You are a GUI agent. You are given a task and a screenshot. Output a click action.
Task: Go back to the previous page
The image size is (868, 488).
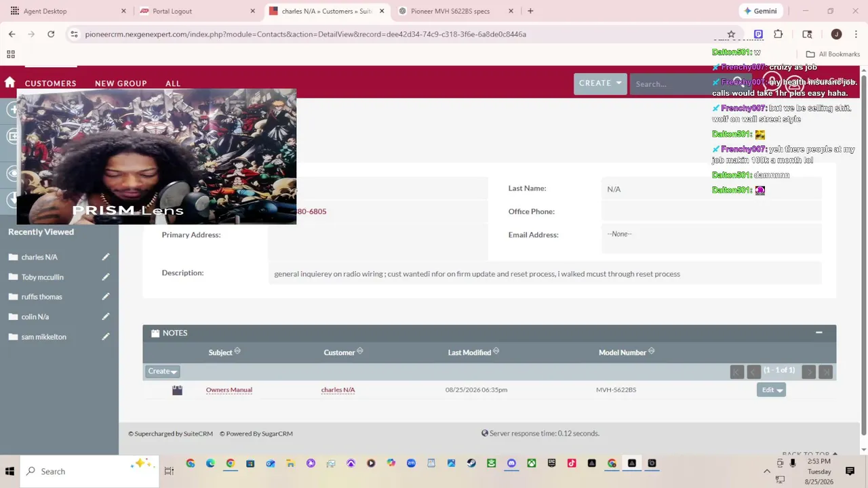[x=12, y=34]
